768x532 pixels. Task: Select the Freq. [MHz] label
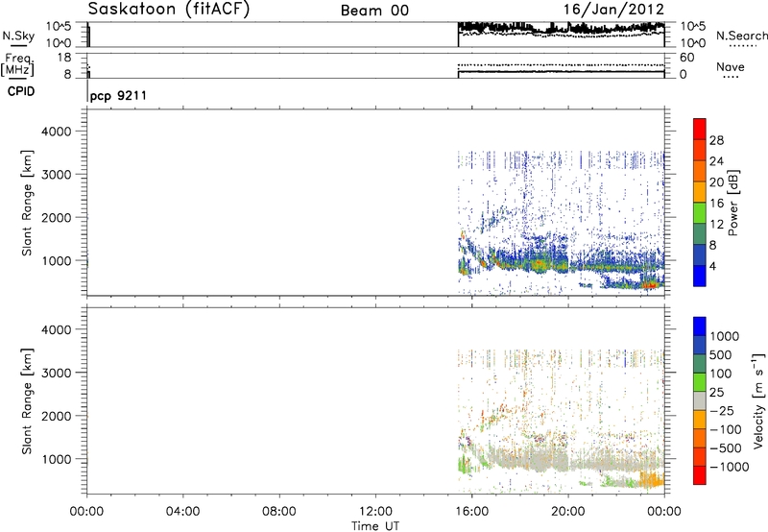pyautogui.click(x=18, y=64)
